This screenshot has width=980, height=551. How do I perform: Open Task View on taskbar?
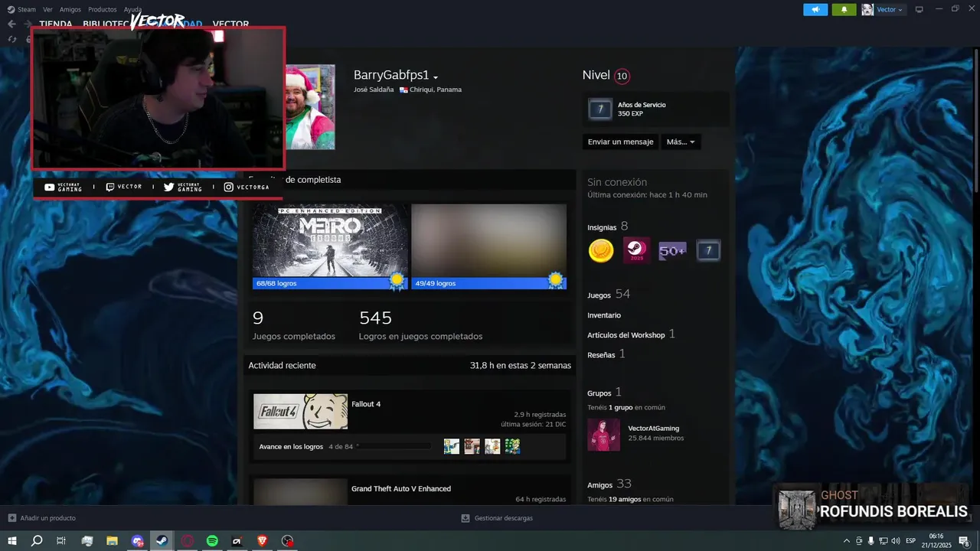click(61, 540)
